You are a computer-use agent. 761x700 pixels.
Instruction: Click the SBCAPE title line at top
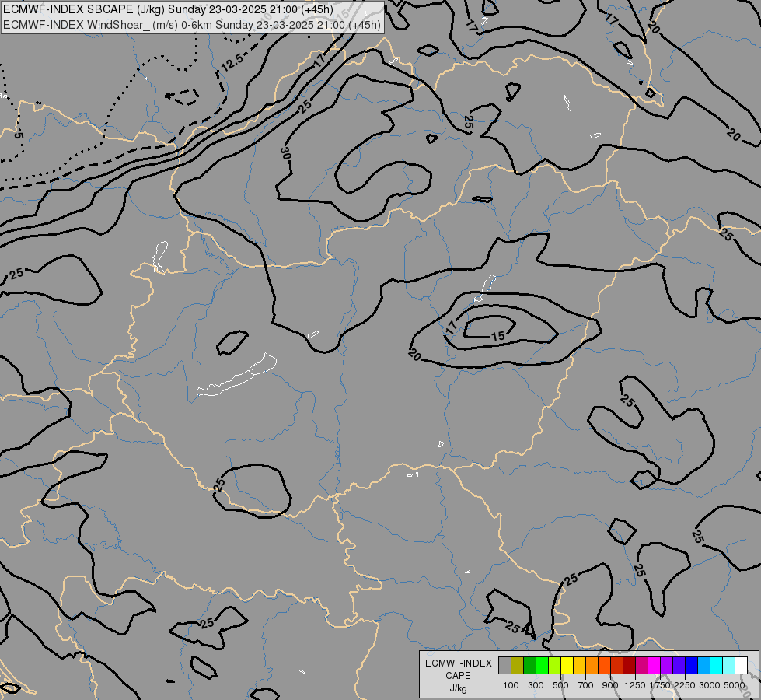coord(168,9)
